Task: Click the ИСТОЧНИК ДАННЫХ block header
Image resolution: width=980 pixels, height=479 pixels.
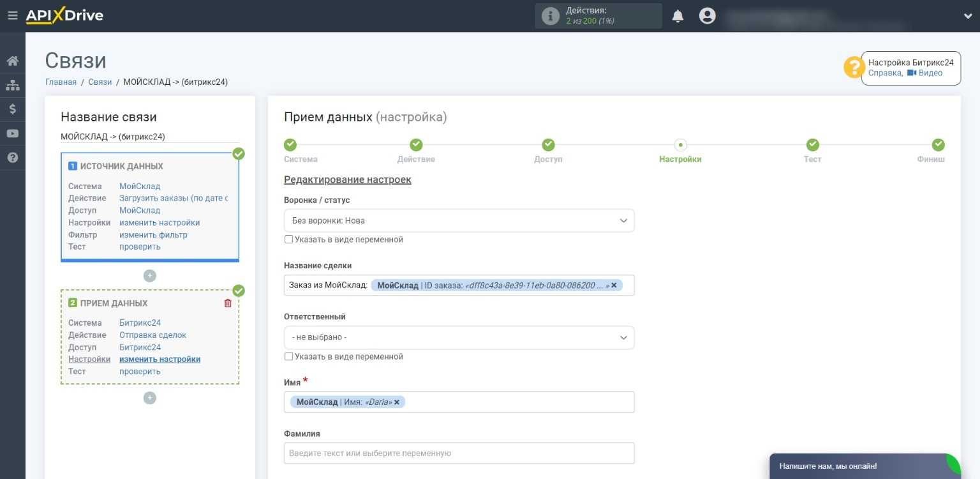Action: point(121,166)
